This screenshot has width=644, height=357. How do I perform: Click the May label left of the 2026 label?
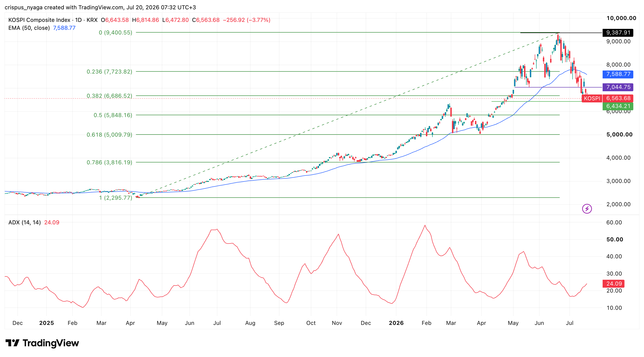(162, 323)
